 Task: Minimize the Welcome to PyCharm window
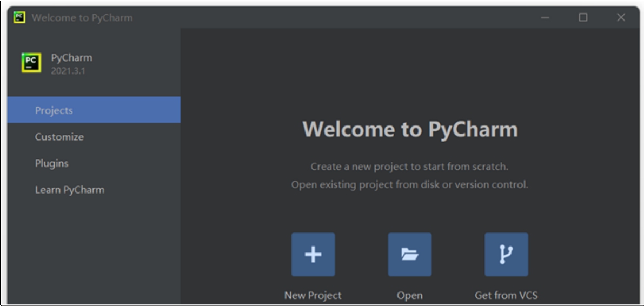[x=545, y=17]
